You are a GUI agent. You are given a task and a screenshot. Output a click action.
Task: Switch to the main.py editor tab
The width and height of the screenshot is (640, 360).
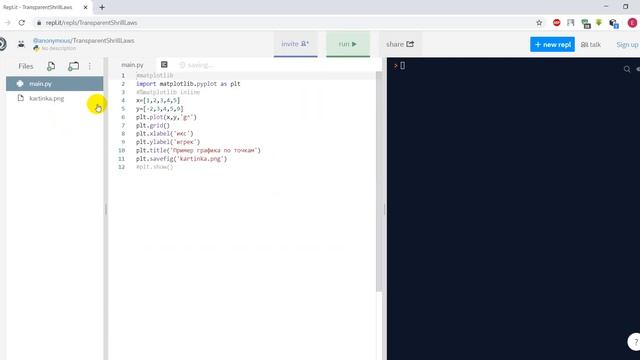click(x=132, y=65)
